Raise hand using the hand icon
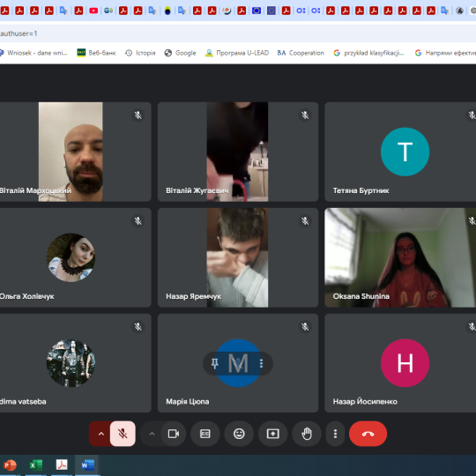This screenshot has height=476, width=476. pos(307,434)
